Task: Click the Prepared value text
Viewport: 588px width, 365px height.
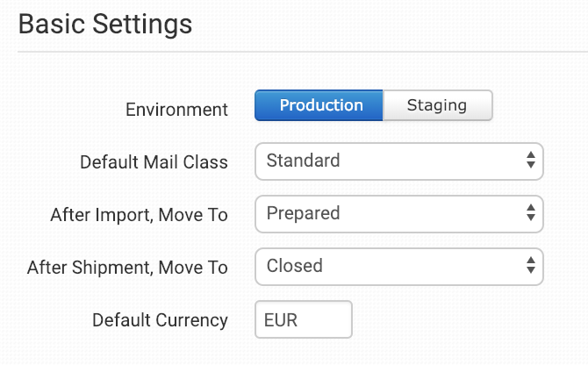Action: tap(303, 213)
